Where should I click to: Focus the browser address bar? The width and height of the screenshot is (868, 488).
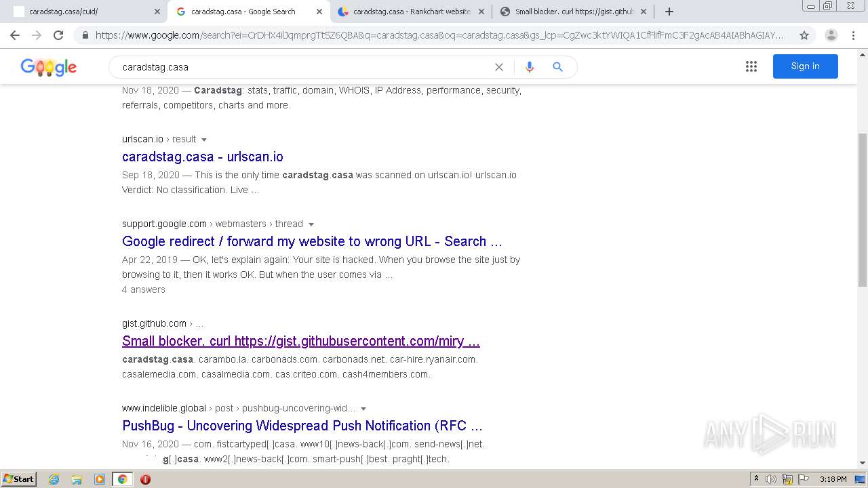[439, 35]
